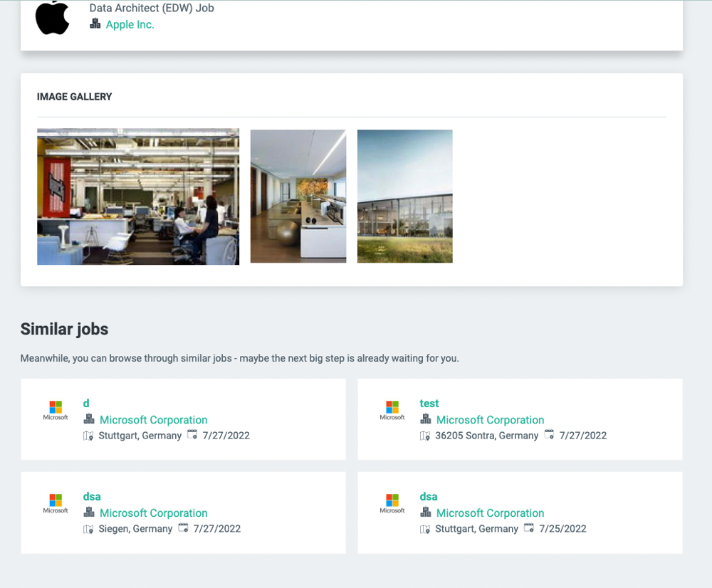Open the Apple Inc. company link

coord(130,24)
